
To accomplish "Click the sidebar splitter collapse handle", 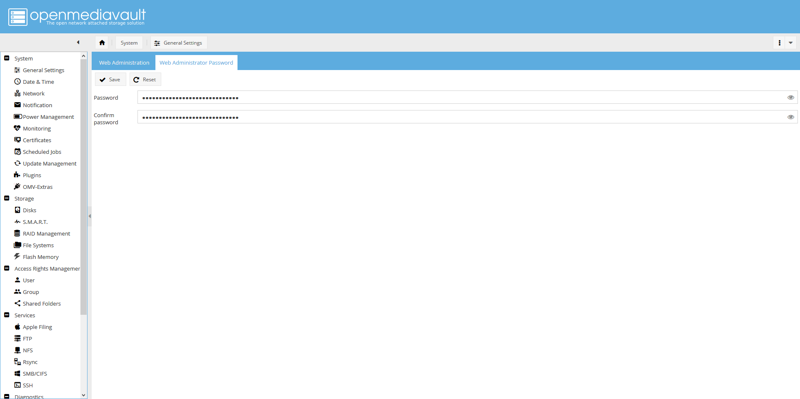I will tap(90, 216).
